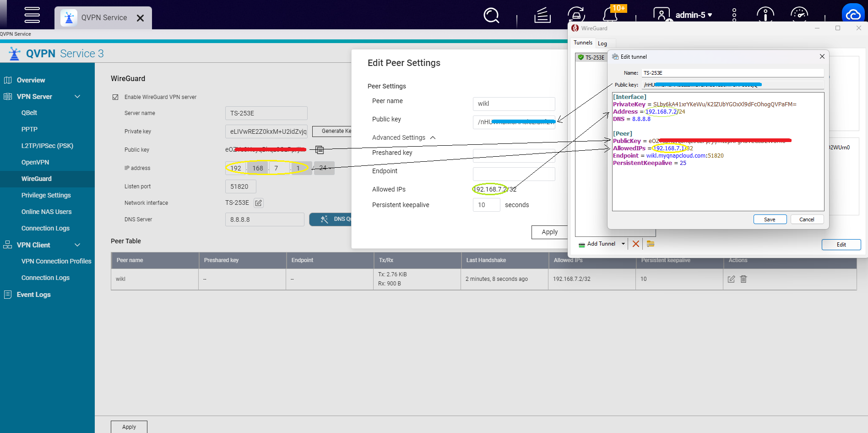Switch to Log tab in WireGuard window
This screenshot has width=868, height=433.
click(x=602, y=44)
